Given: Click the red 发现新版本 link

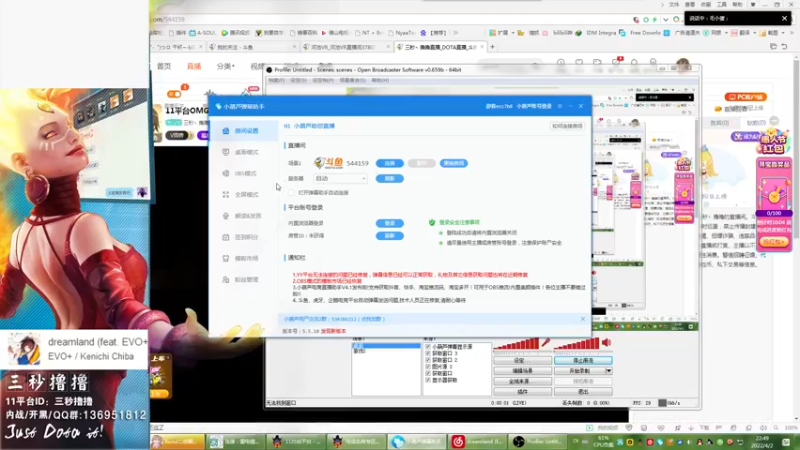Looking at the screenshot, I should [x=334, y=331].
